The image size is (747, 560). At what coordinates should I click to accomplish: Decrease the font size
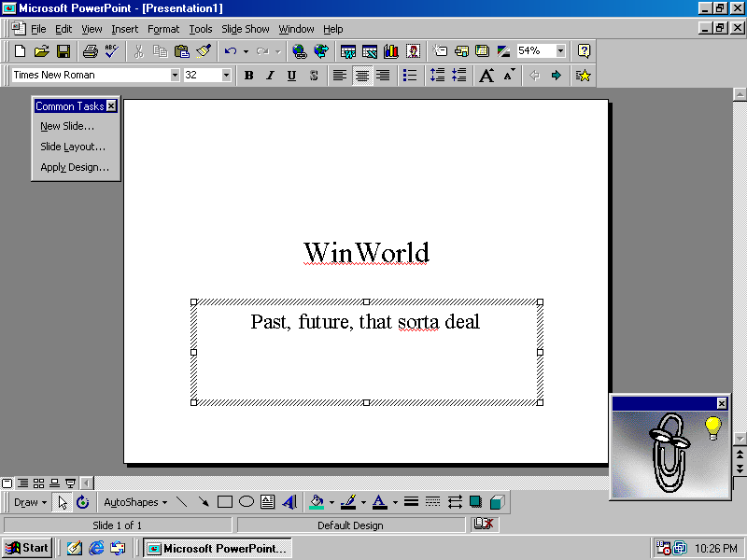pyautogui.click(x=508, y=76)
